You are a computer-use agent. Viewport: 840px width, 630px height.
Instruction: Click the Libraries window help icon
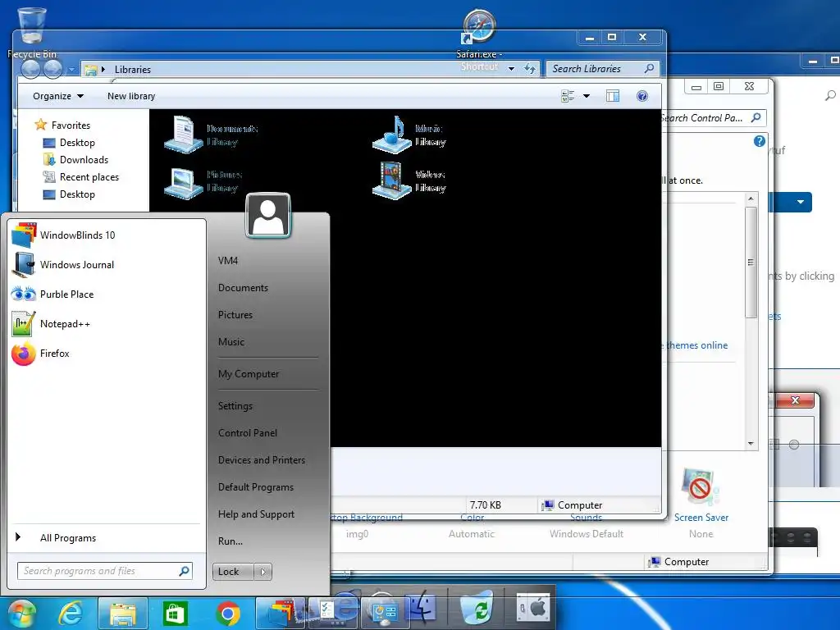click(x=641, y=96)
